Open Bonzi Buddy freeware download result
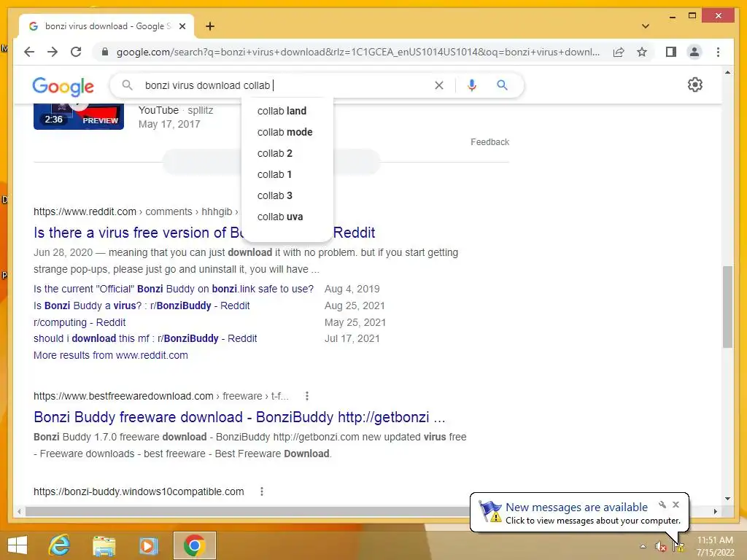The width and height of the screenshot is (747, 560). click(x=239, y=417)
